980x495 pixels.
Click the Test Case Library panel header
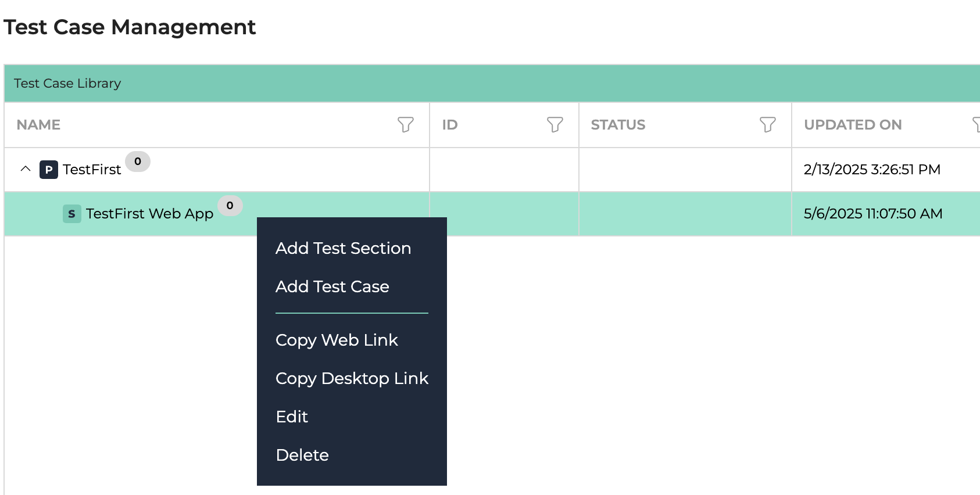(492, 83)
